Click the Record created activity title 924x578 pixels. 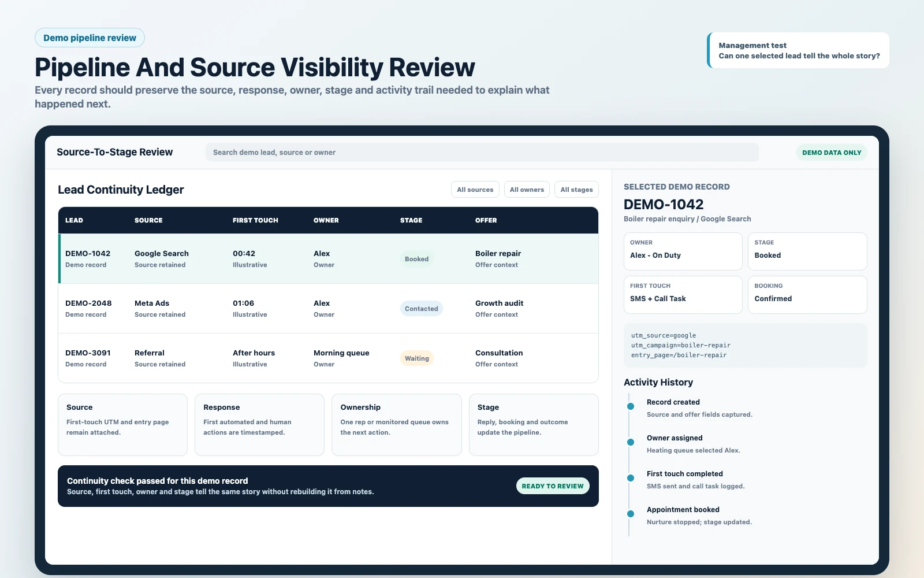coord(673,402)
